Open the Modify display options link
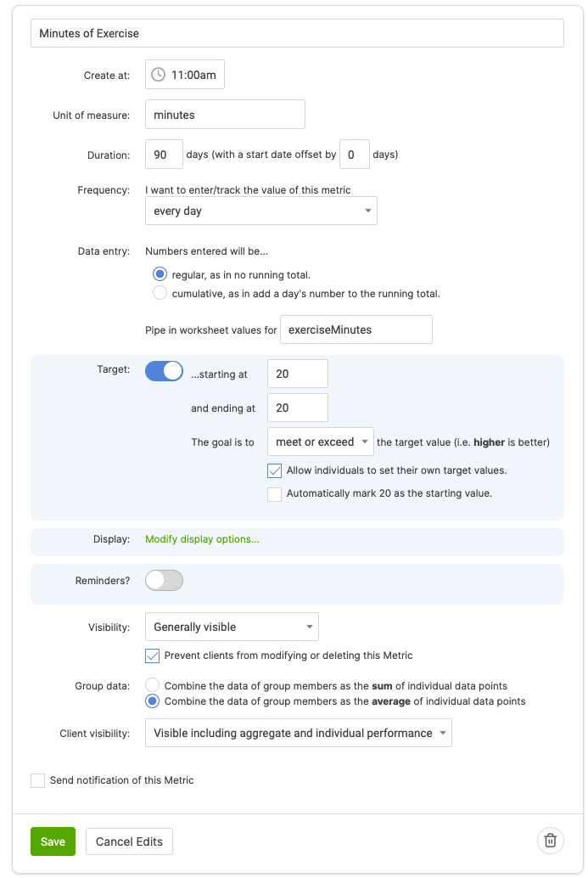The width and height of the screenshot is (588, 878). [x=202, y=539]
